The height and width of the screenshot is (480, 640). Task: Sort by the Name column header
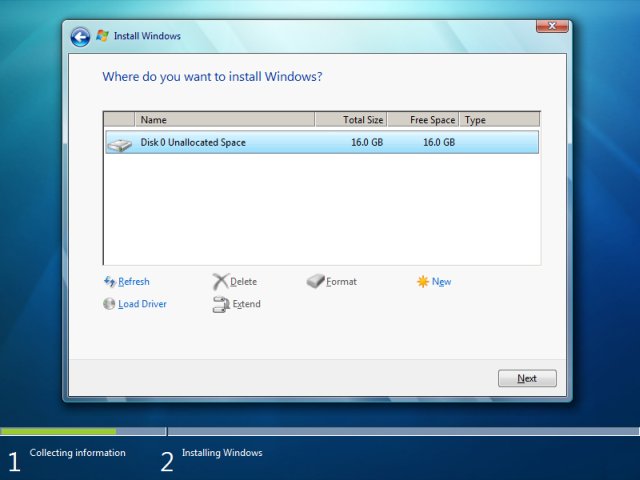coord(224,120)
